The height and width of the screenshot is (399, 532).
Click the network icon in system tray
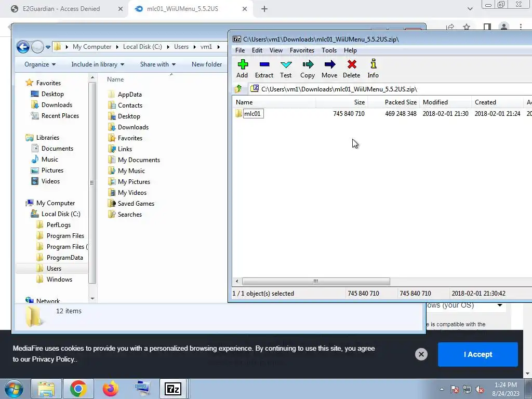(467, 389)
